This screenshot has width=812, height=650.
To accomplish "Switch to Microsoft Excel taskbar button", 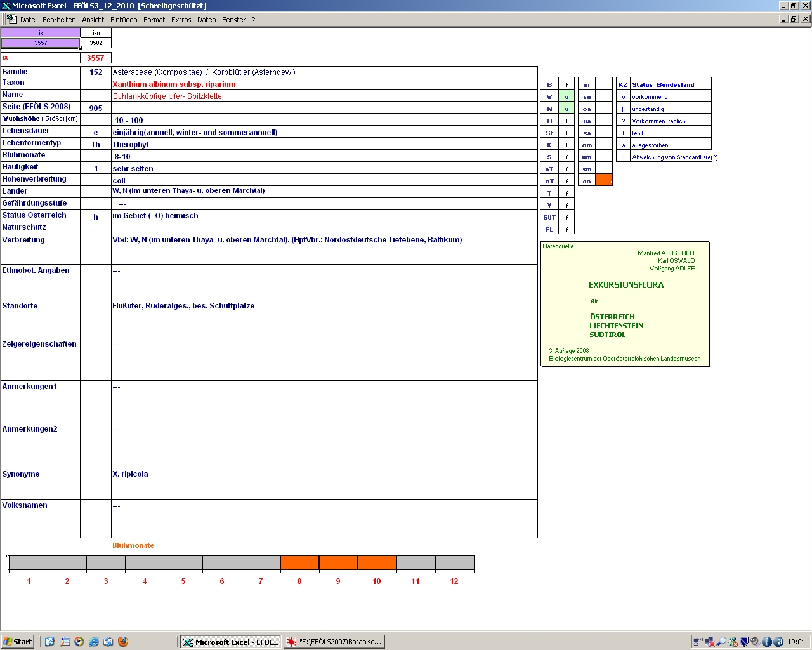I will [231, 642].
